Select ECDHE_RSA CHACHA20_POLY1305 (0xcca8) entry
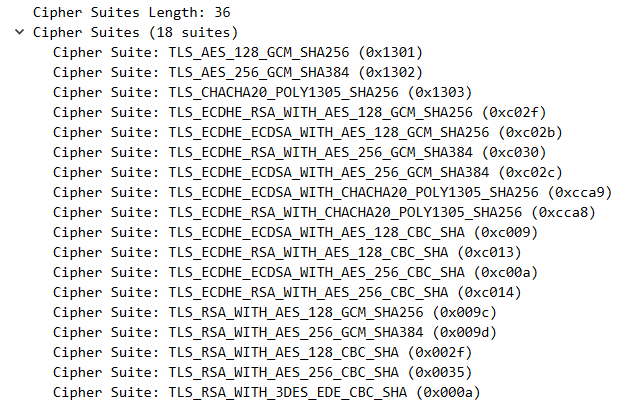Screen dimensions: 629x406 pos(324,213)
